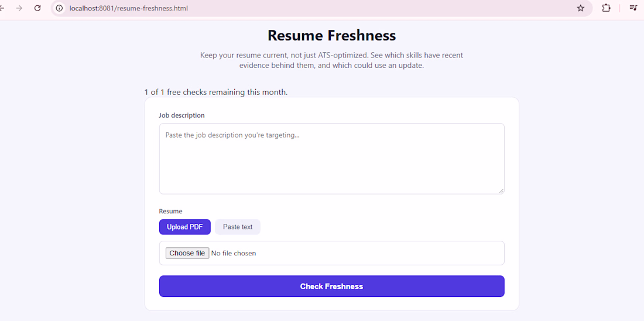Focus the job description text area
This screenshot has height=321, width=644.
tap(331, 159)
